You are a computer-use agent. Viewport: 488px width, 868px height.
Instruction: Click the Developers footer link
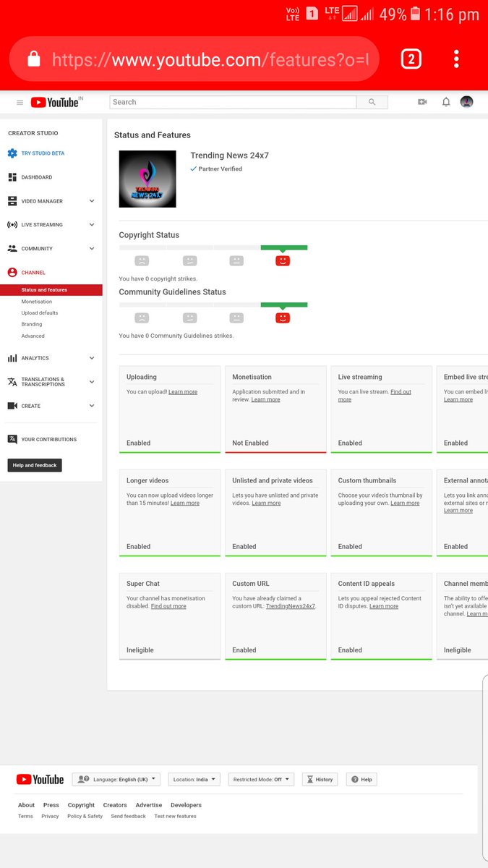pos(186,805)
